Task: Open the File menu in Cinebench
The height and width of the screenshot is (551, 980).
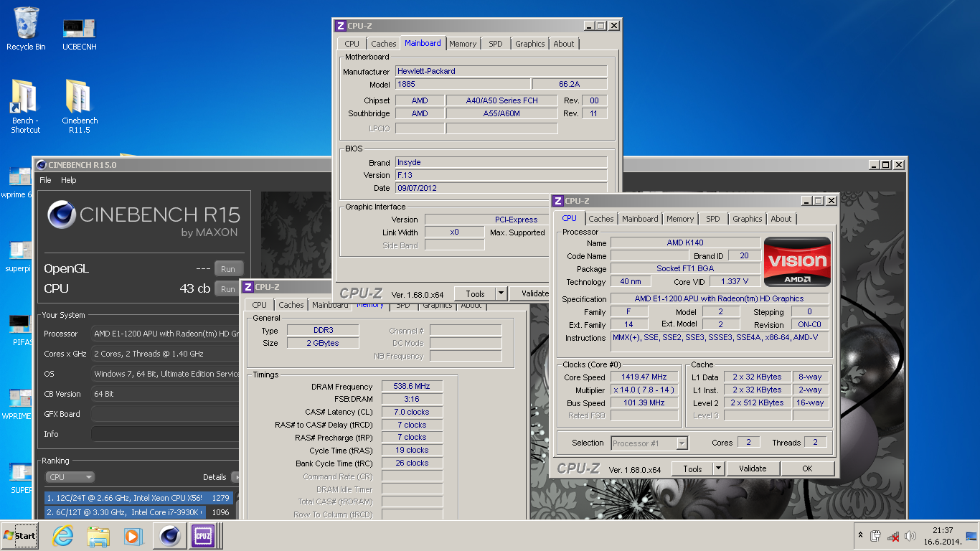Action: pos(45,180)
